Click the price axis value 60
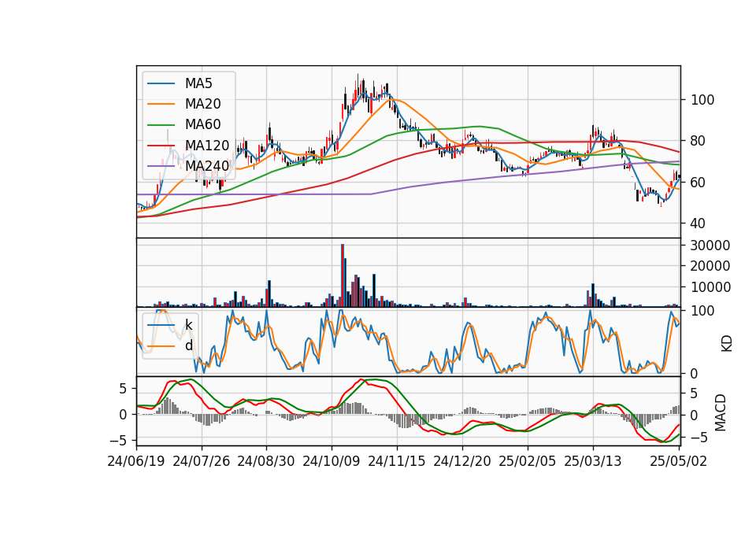756x543 pixels. click(699, 183)
